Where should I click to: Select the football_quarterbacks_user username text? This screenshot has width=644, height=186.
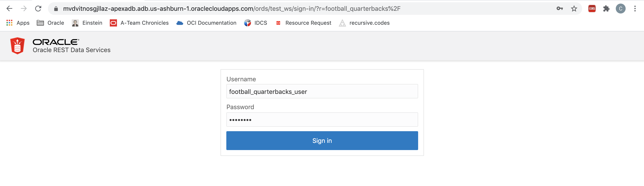coord(268,91)
